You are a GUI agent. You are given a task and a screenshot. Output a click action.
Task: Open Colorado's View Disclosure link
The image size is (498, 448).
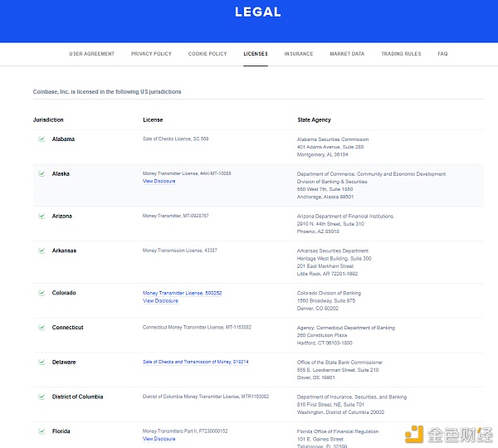click(160, 300)
